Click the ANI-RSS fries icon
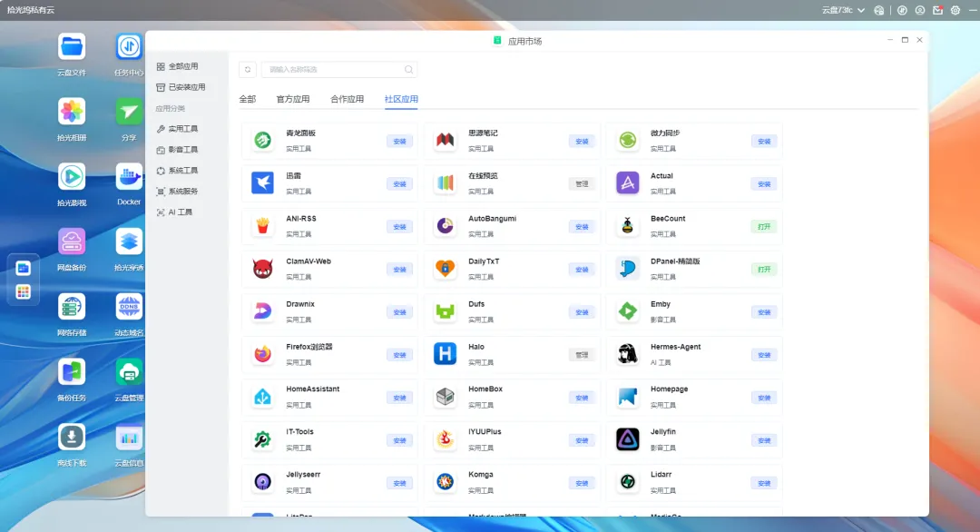This screenshot has height=532, width=980. pyautogui.click(x=262, y=226)
